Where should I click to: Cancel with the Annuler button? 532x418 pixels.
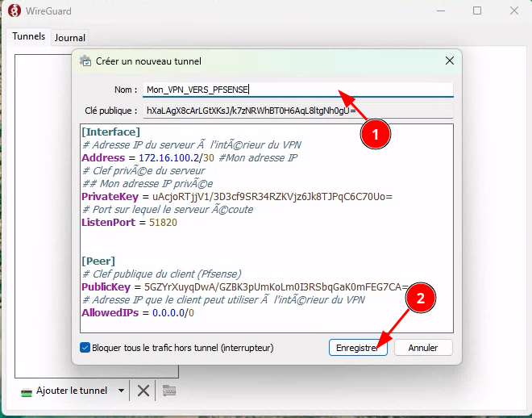click(x=422, y=348)
